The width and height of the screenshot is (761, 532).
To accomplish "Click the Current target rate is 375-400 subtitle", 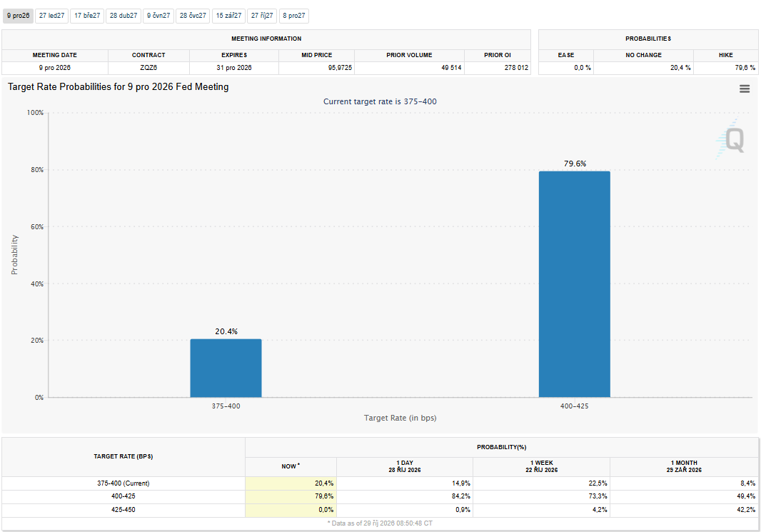I will [x=380, y=101].
